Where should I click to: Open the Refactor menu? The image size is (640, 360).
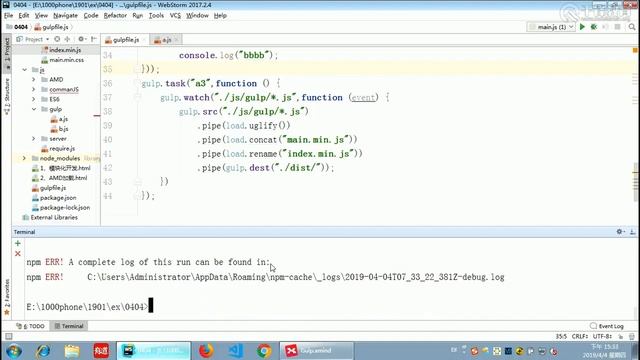115,16
